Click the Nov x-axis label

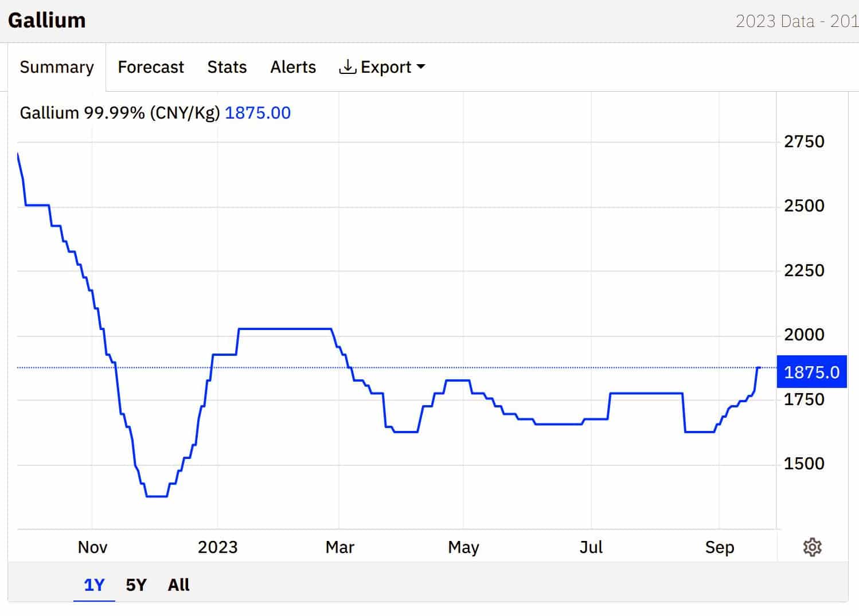(92, 547)
